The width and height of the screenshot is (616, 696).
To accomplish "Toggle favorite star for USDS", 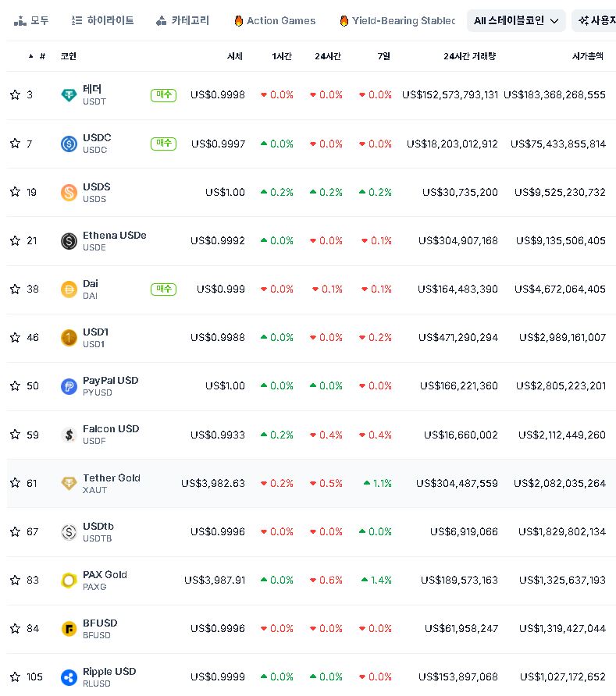I will 15,192.
